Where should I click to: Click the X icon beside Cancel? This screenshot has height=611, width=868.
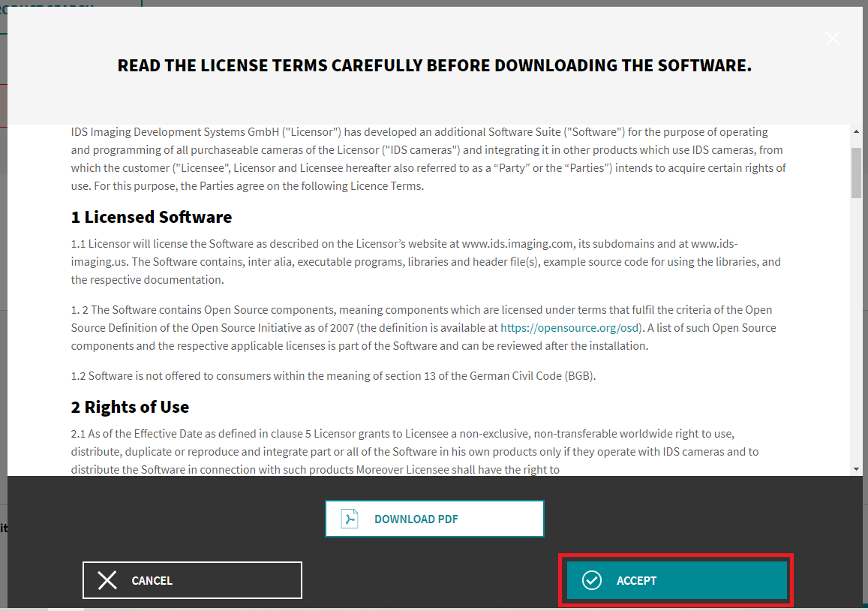(x=107, y=580)
